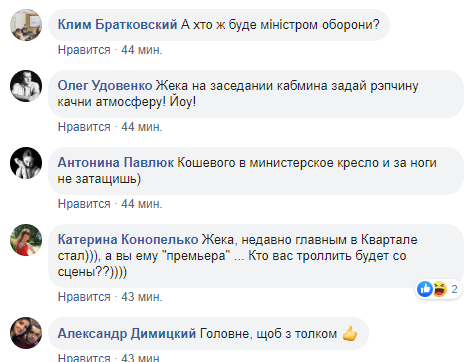Image resolution: width=473 pixels, height=362 pixels.
Task: Click the name link Александр Димицкий
Action: coord(127,333)
